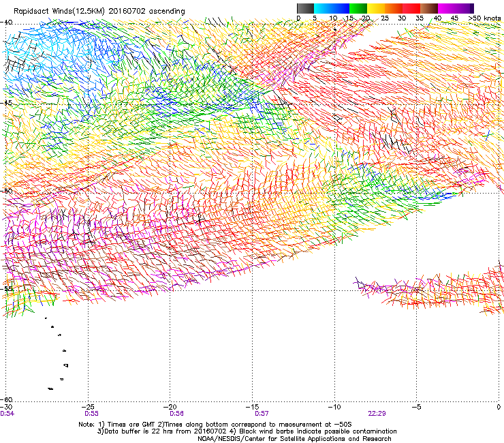Image resolution: width=504 pixels, height=443 pixels.
Task: Click the -60 latitude axis label
Action: pos(7,399)
